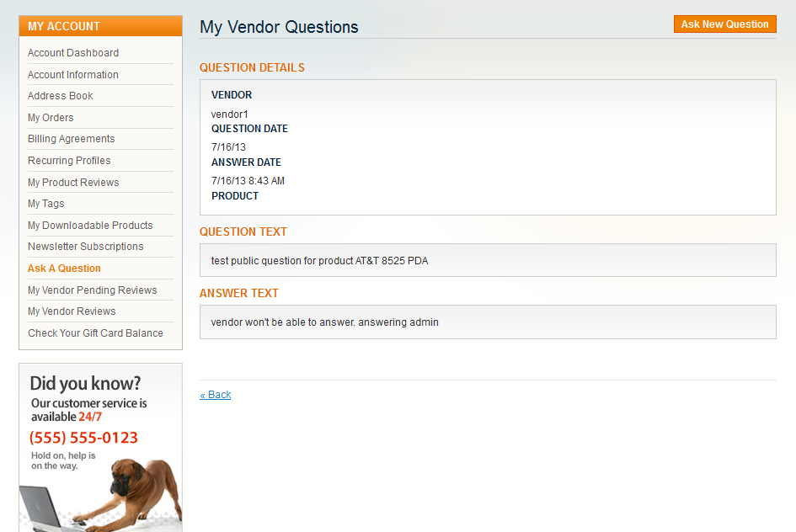The height and width of the screenshot is (532, 796).
Task: Click the vendor1 vendor name
Action: (229, 114)
